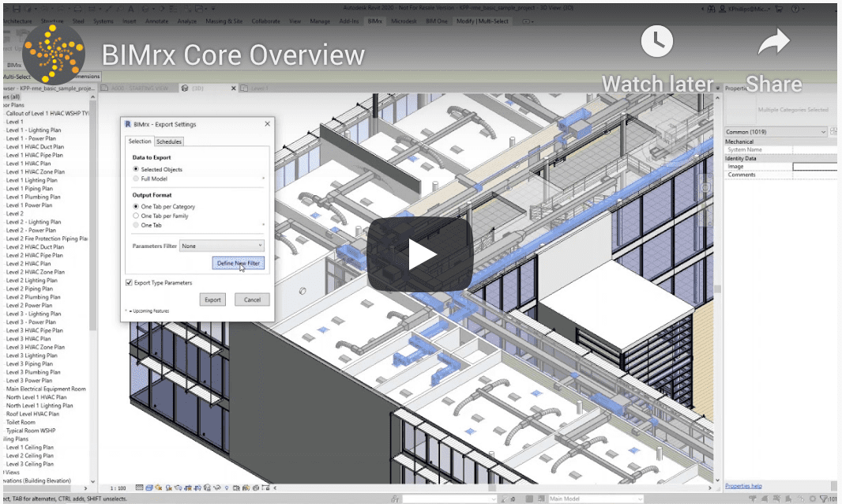This screenshot has width=842, height=504.
Task: Click the detail level icon in view control bar
Action: [x=140, y=488]
